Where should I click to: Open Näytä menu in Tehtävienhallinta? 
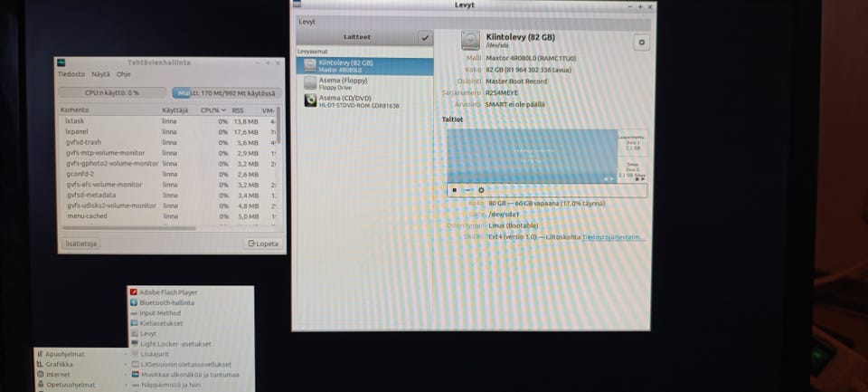[100, 73]
